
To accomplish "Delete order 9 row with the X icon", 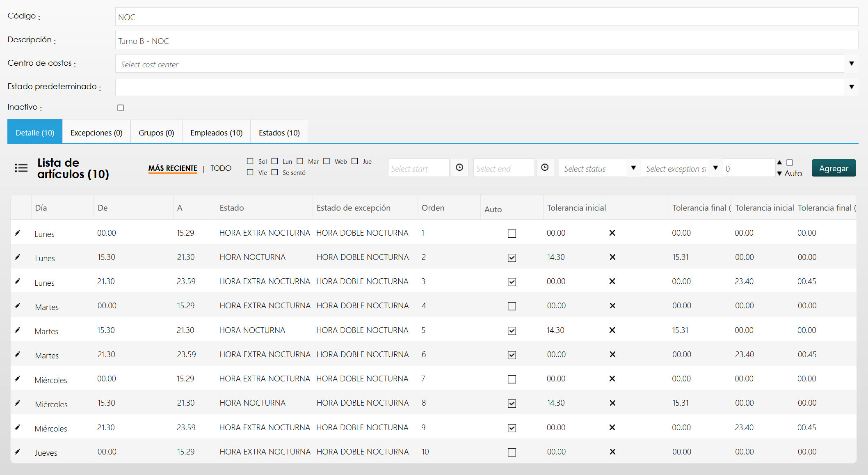I will 612,427.
